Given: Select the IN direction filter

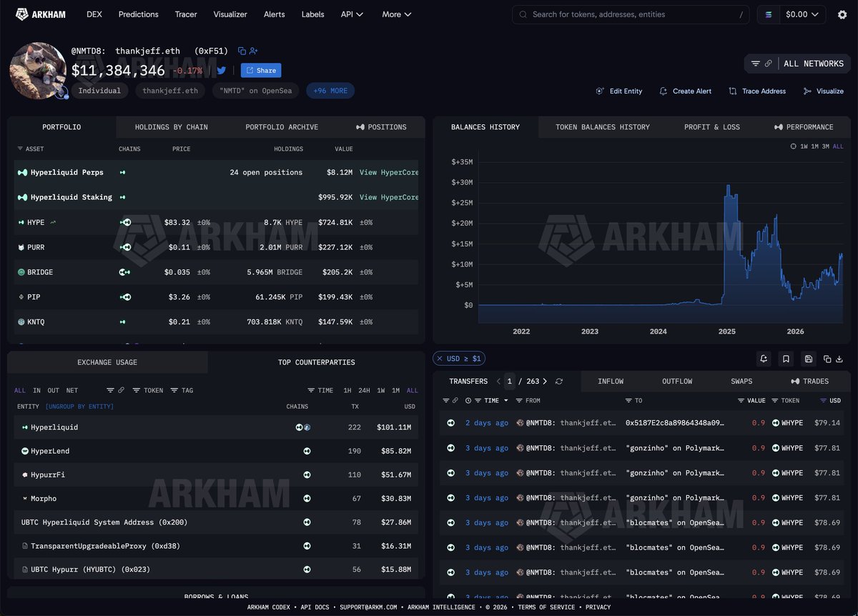Looking at the screenshot, I should tap(36, 390).
